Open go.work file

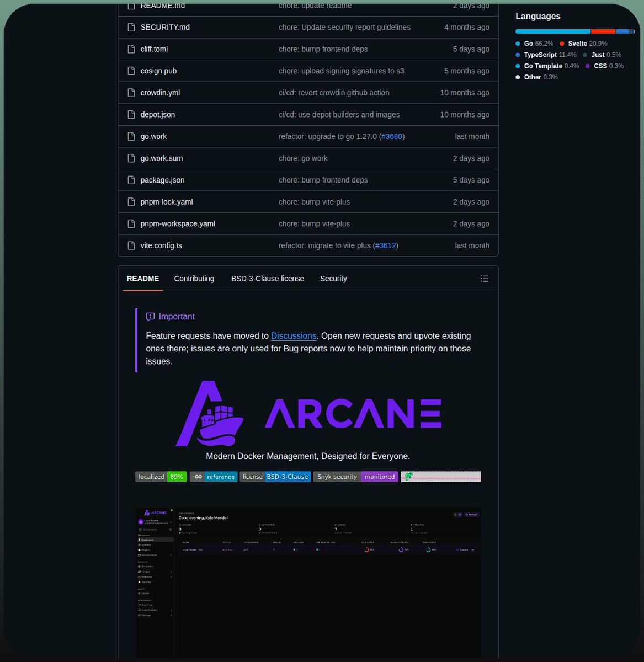point(153,136)
